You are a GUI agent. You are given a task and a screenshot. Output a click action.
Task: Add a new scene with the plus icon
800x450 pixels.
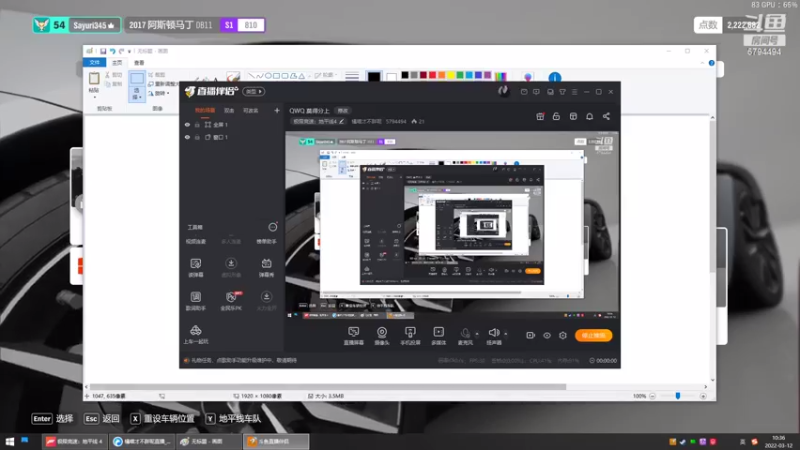pyautogui.click(x=277, y=110)
